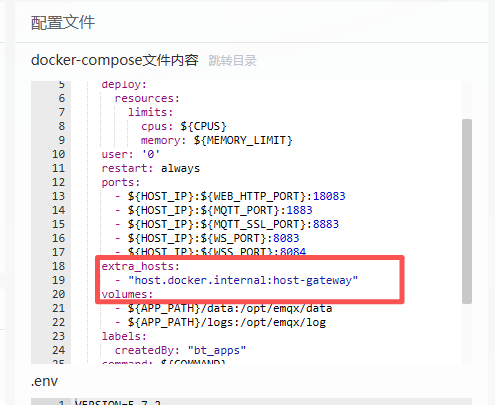Click the 配置文件 heading
495x405 pixels.
coord(63,23)
